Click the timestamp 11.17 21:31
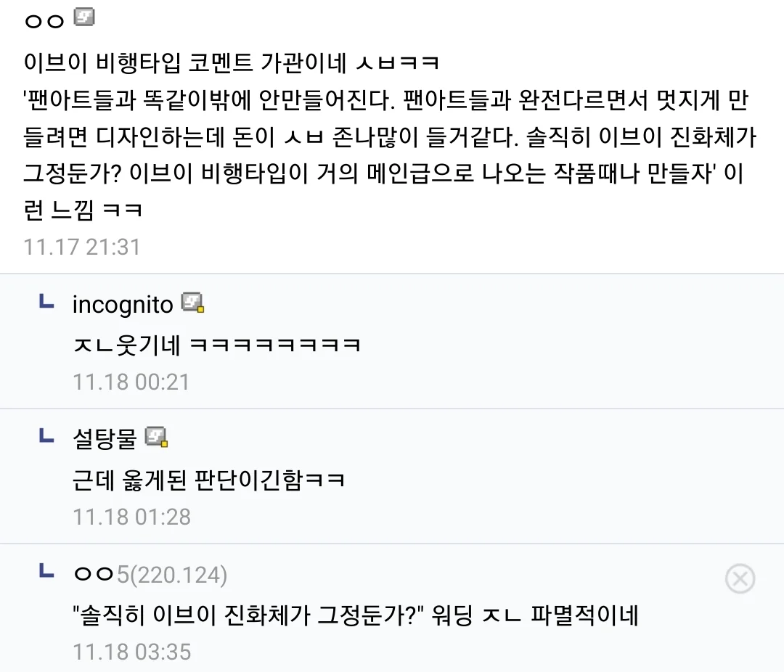This screenshot has height=672, width=784. click(82, 247)
